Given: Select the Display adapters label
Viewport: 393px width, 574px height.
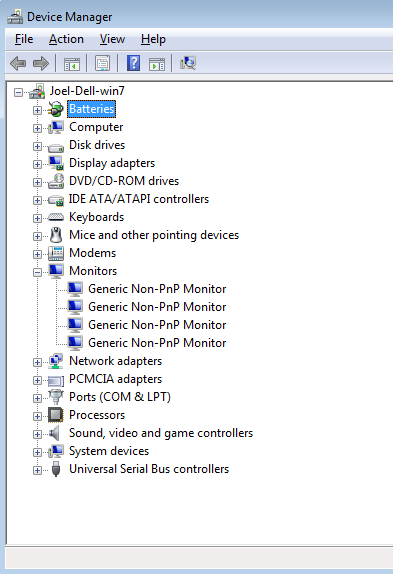Looking at the screenshot, I should click(x=112, y=163).
